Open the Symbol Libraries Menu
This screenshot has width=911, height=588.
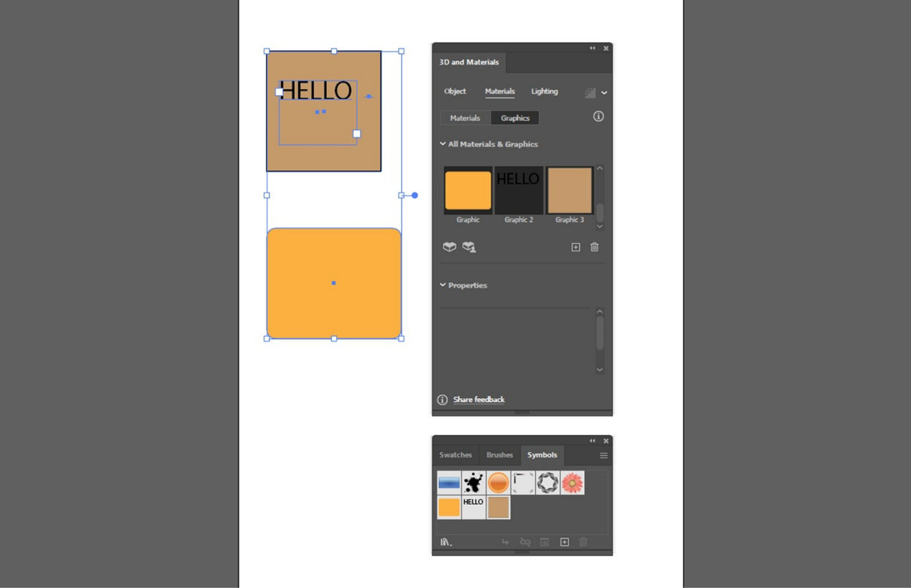pyautogui.click(x=445, y=541)
